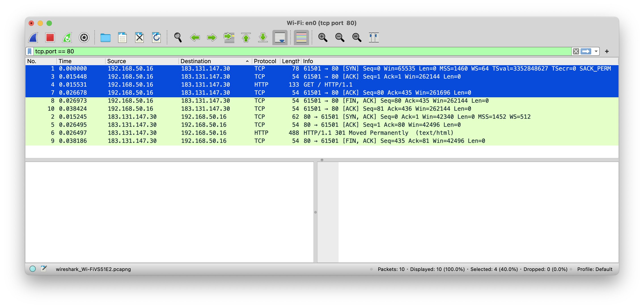The image size is (644, 308).
Task: Apply the display filter arrow button
Action: (586, 51)
